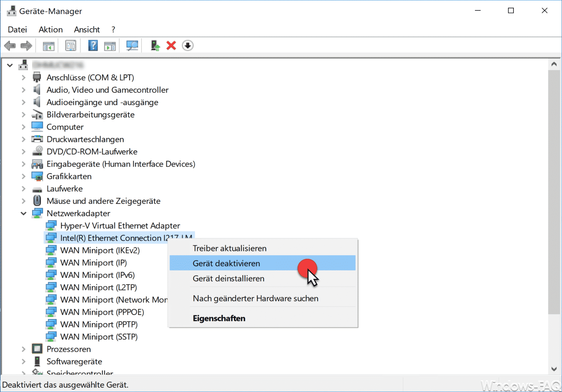Click the update driver toolbar icon
Screen dimensions: 562x392
point(155,46)
